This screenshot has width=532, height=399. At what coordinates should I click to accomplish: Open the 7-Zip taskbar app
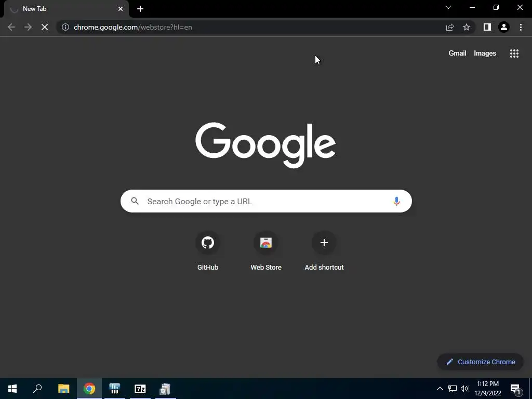[x=140, y=389]
